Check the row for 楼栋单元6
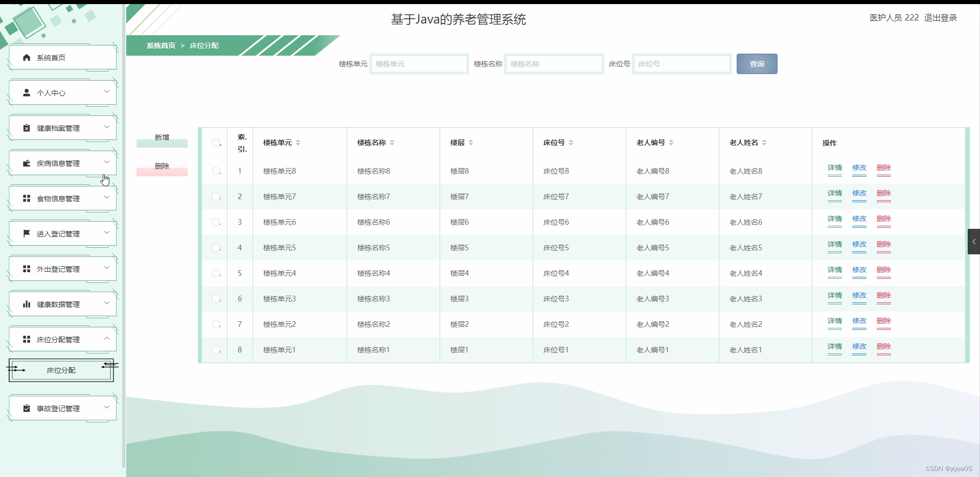The width and height of the screenshot is (980, 477). tap(216, 222)
